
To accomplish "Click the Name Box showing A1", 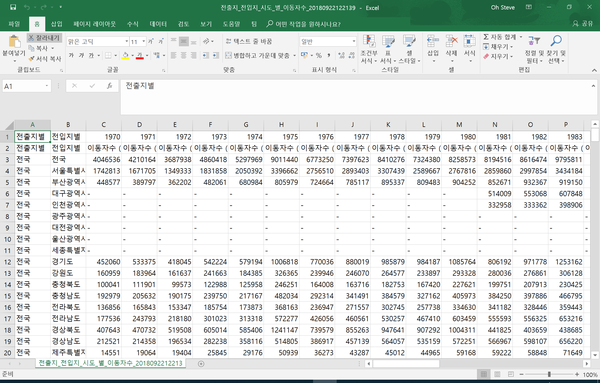I will [x=26, y=86].
